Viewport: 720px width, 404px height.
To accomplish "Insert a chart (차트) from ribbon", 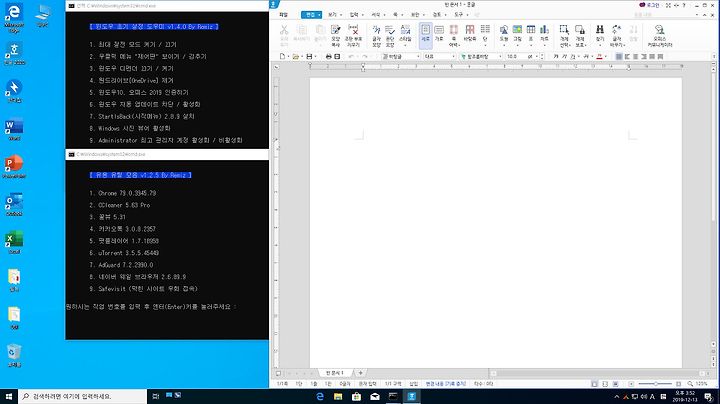I will click(544, 34).
